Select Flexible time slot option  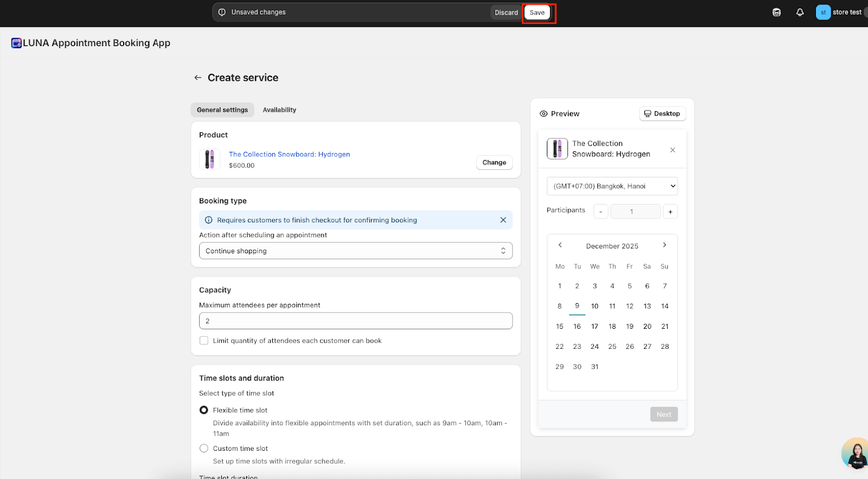coord(204,410)
